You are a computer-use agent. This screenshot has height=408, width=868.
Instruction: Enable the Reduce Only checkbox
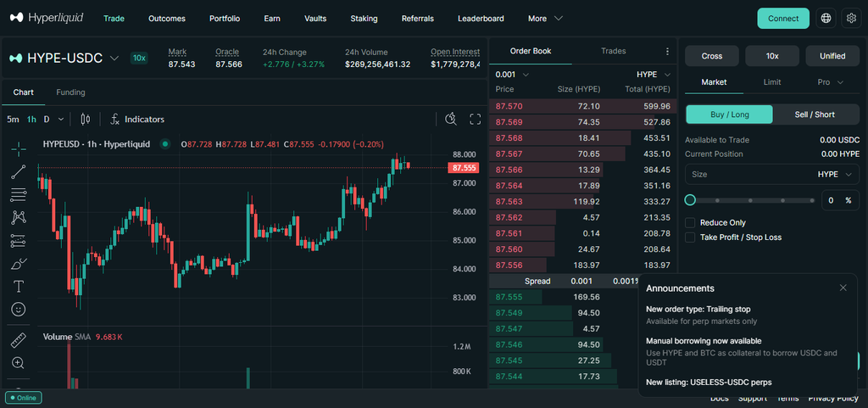point(690,222)
